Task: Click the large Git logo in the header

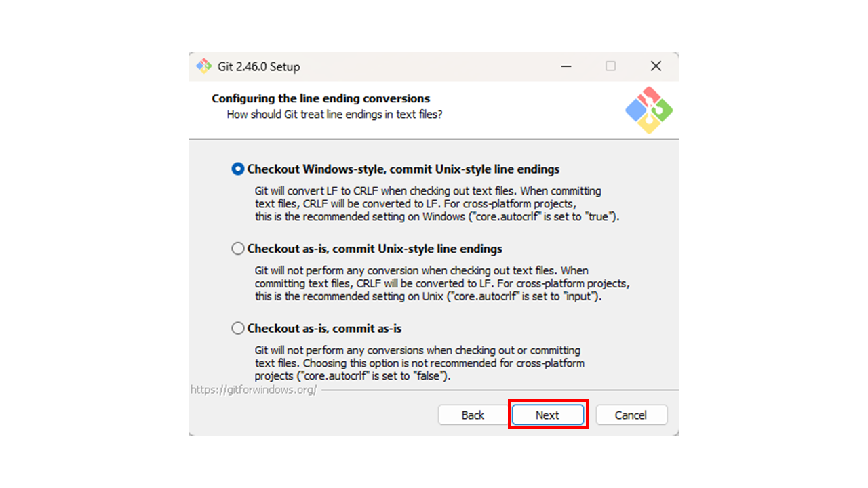Action: (x=648, y=110)
